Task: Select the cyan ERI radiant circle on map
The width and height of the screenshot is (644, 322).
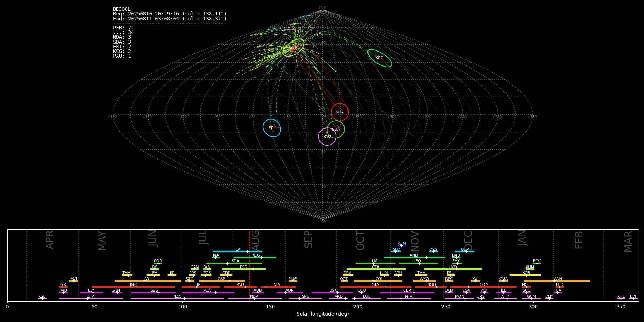Action: [272, 128]
